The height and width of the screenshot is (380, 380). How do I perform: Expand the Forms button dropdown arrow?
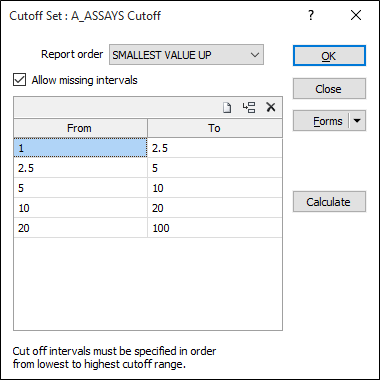point(357,121)
